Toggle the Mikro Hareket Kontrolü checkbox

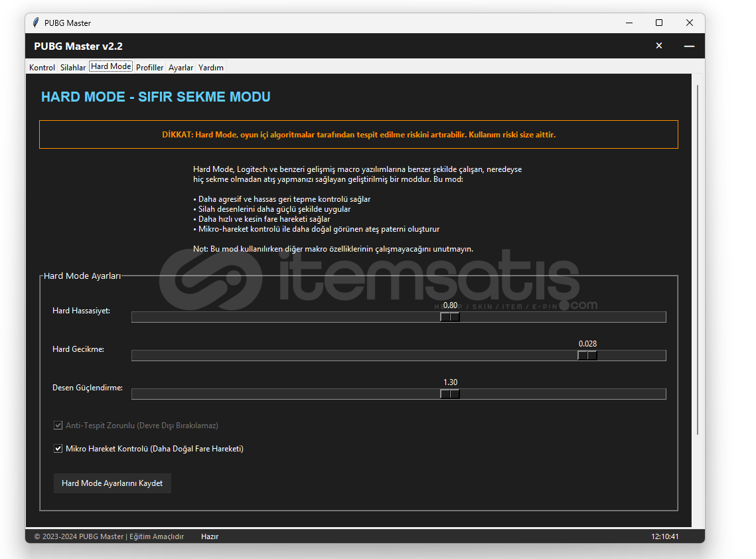pyautogui.click(x=58, y=449)
